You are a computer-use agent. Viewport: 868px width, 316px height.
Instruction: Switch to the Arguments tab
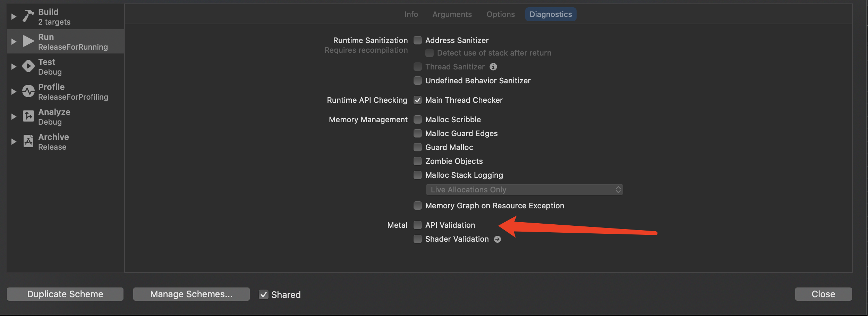pyautogui.click(x=452, y=14)
